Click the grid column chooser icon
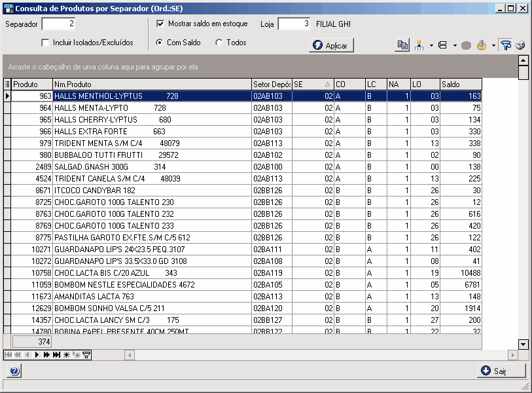The width and height of the screenshot is (532, 393). 7,84
